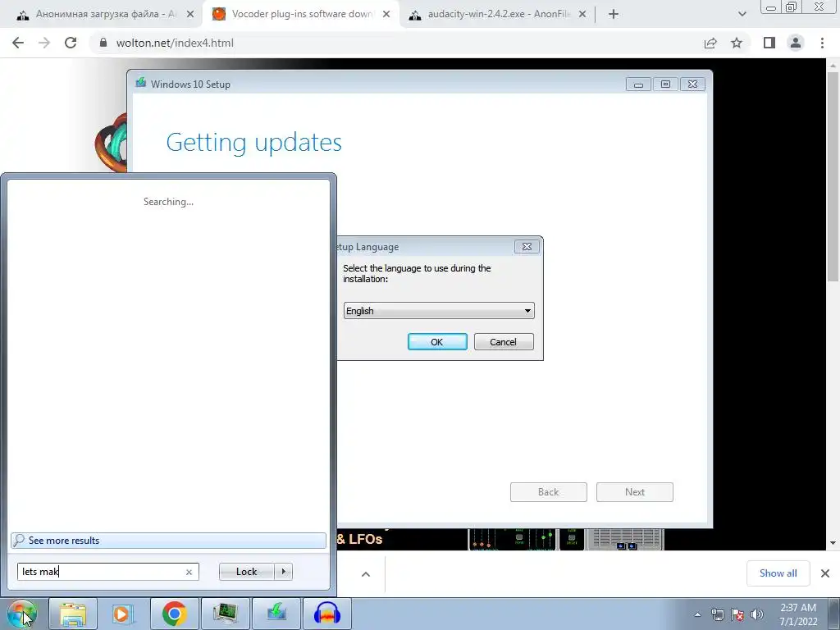The width and height of the screenshot is (840, 630).
Task: Open the English language dropdown
Action: click(439, 311)
